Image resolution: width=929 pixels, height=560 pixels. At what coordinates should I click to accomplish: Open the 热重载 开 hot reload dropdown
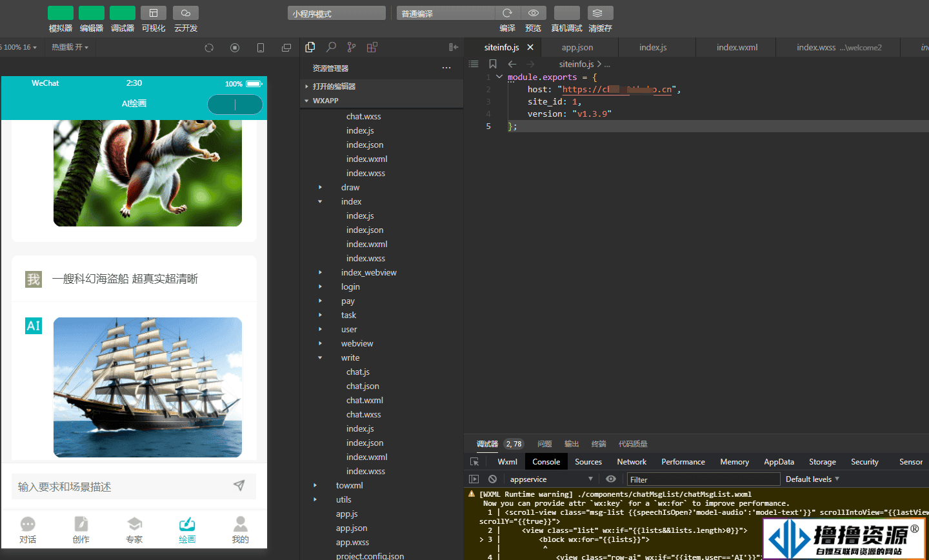tap(70, 47)
